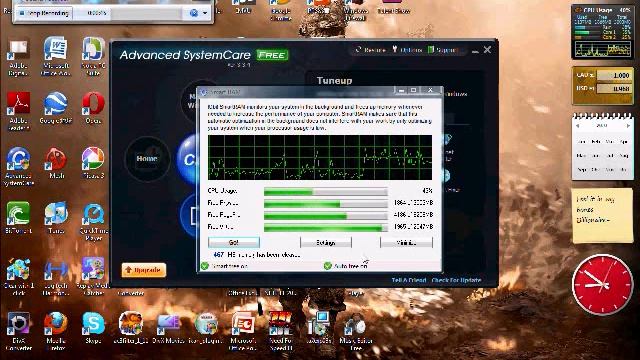Toggle the Smart free on checkmark

click(205, 266)
